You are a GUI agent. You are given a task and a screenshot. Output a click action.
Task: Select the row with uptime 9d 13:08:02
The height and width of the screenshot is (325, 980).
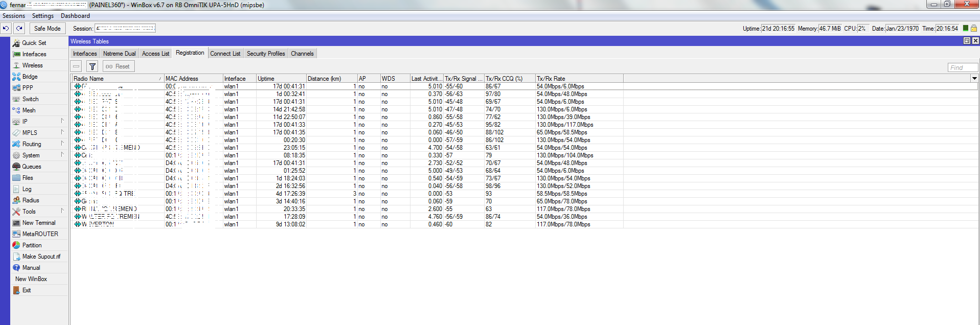point(525,224)
